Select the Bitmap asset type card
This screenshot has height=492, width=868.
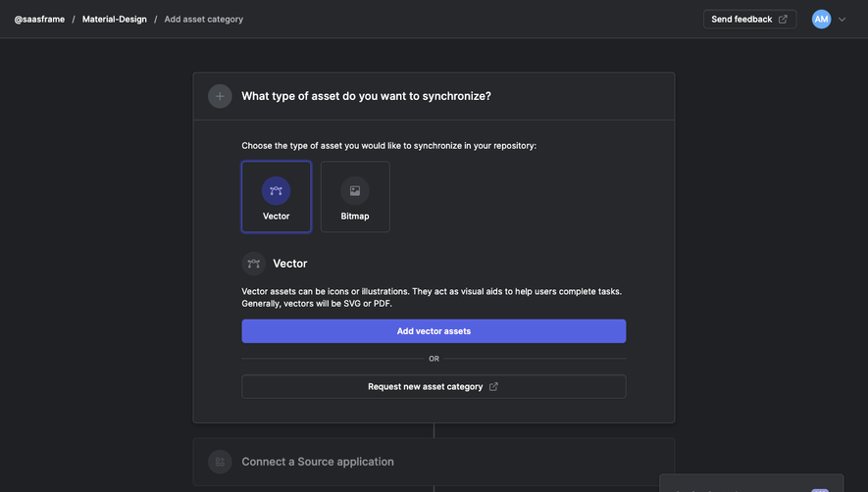coord(355,197)
